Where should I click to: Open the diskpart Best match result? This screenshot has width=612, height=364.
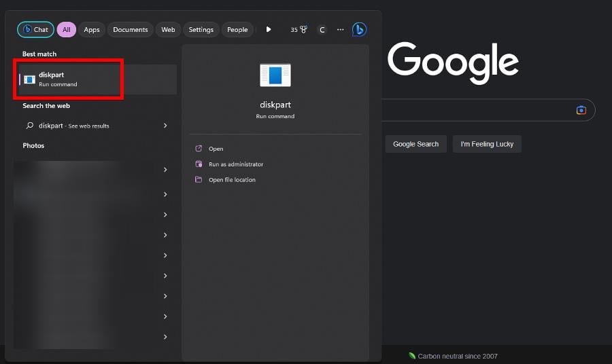pyautogui.click(x=68, y=79)
